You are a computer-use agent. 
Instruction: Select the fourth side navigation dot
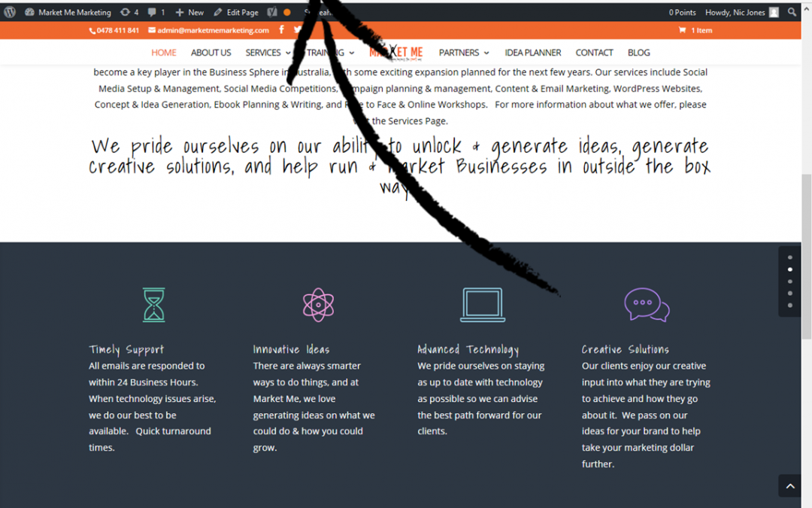789,294
